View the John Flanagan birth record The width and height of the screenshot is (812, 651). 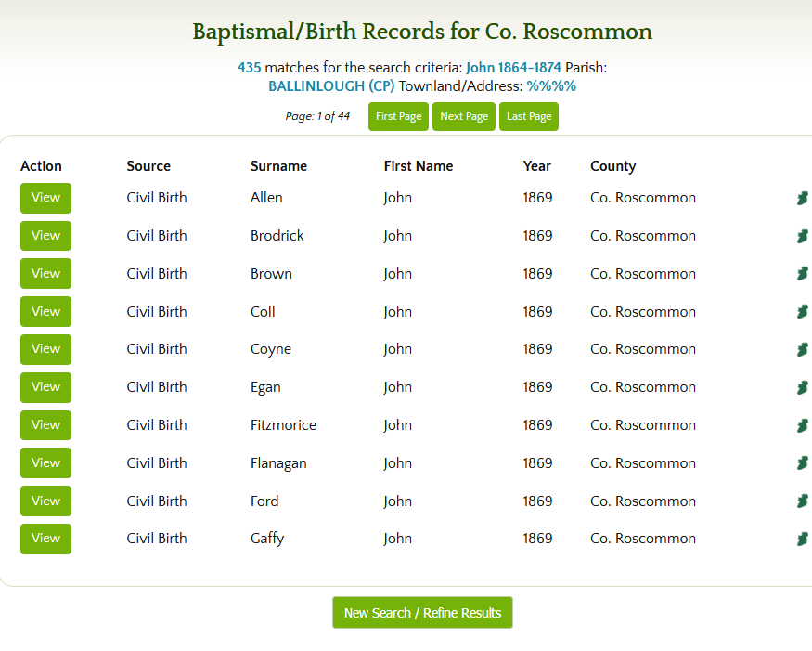coord(45,462)
